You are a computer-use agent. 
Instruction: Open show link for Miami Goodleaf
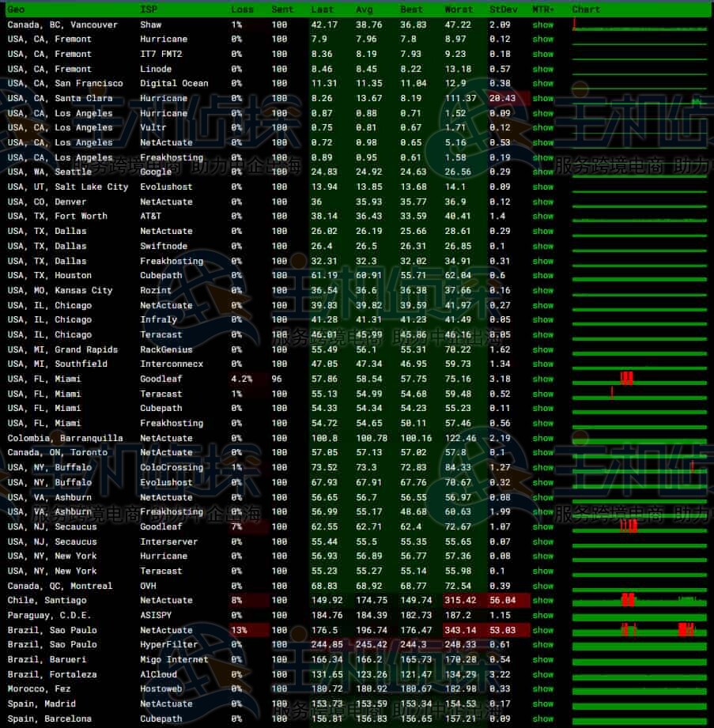pos(543,379)
